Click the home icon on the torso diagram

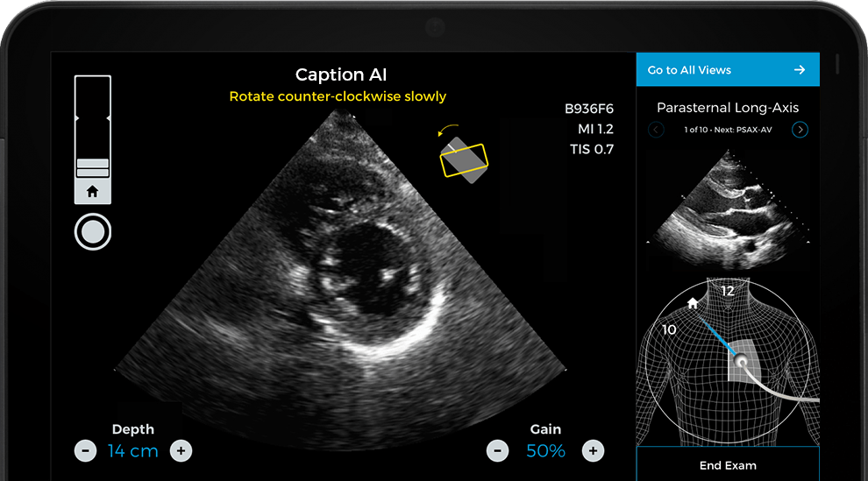(x=693, y=303)
